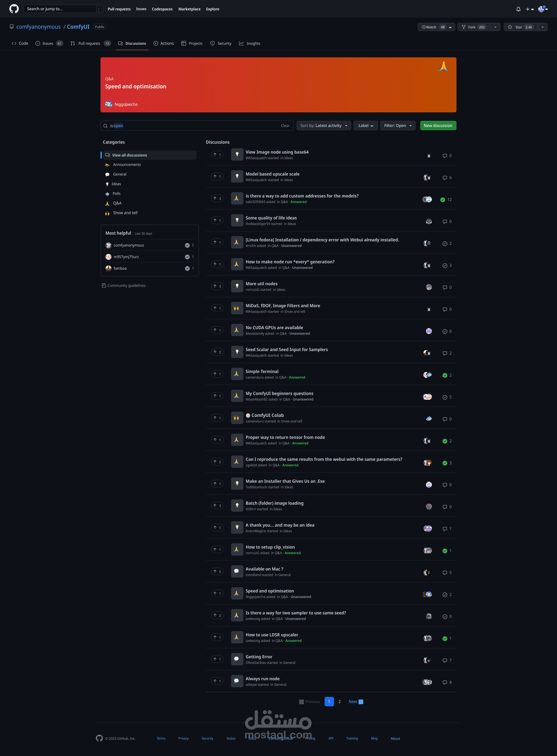Upvote View Image node using base64
Image resolution: width=557 pixels, height=756 pixels.
[217, 155]
